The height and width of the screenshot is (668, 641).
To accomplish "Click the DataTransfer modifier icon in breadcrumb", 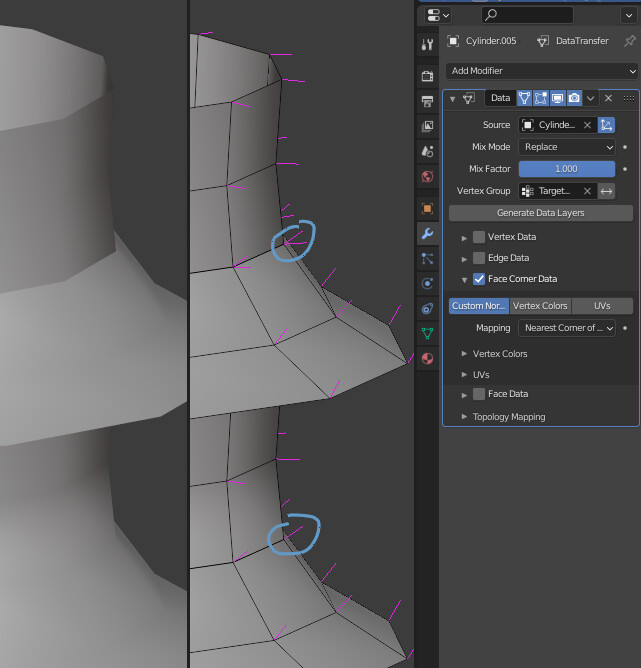I will click(543, 41).
